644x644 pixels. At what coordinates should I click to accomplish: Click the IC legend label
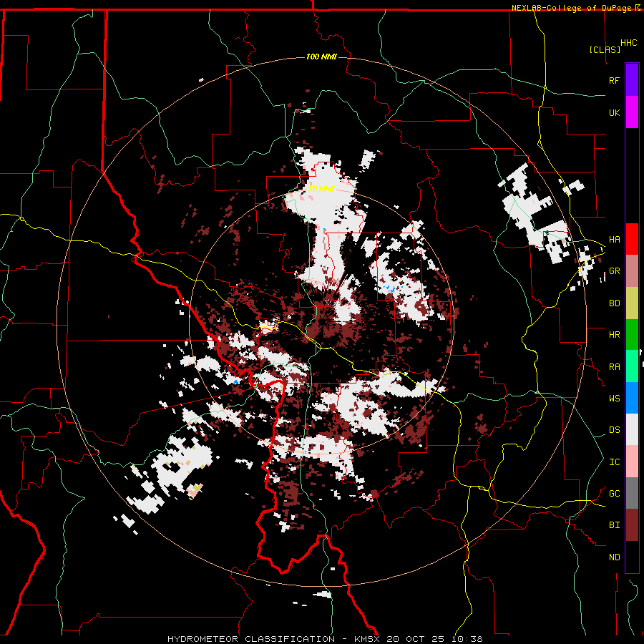614,462
